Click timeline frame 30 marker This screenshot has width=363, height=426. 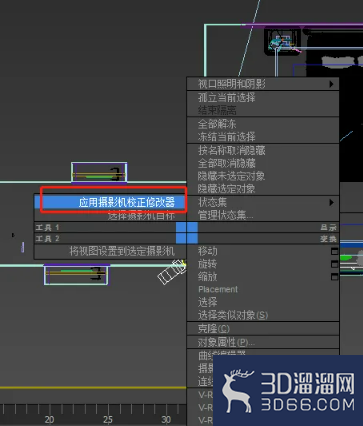pyautogui.click(x=166, y=419)
